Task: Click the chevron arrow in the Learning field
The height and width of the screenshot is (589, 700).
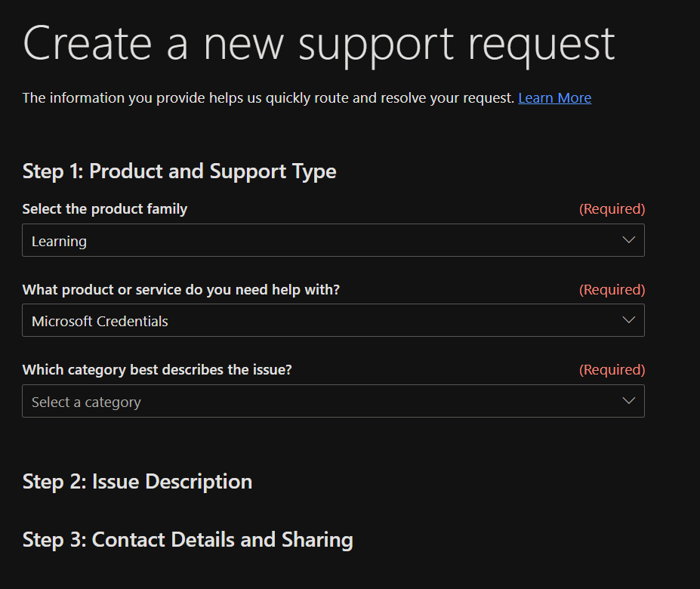Action: (628, 240)
